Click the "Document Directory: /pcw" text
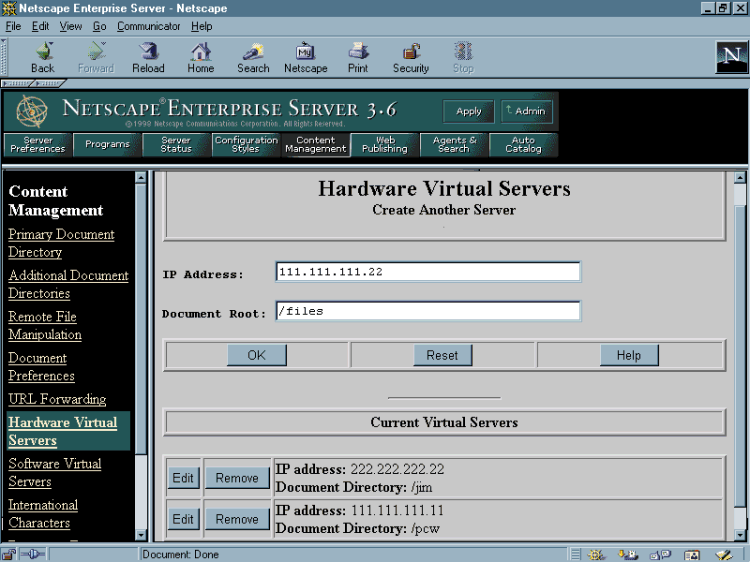Image resolution: width=750 pixels, height=562 pixels. pyautogui.click(x=357, y=529)
